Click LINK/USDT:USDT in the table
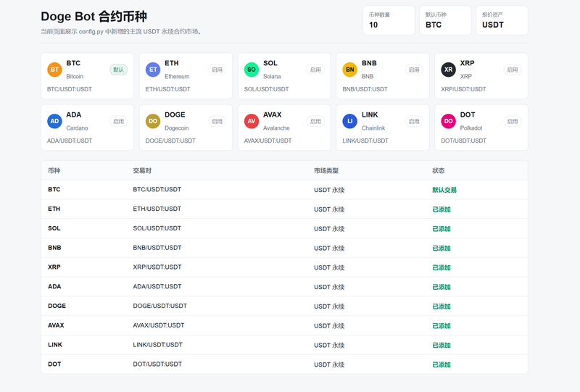 tap(157, 345)
